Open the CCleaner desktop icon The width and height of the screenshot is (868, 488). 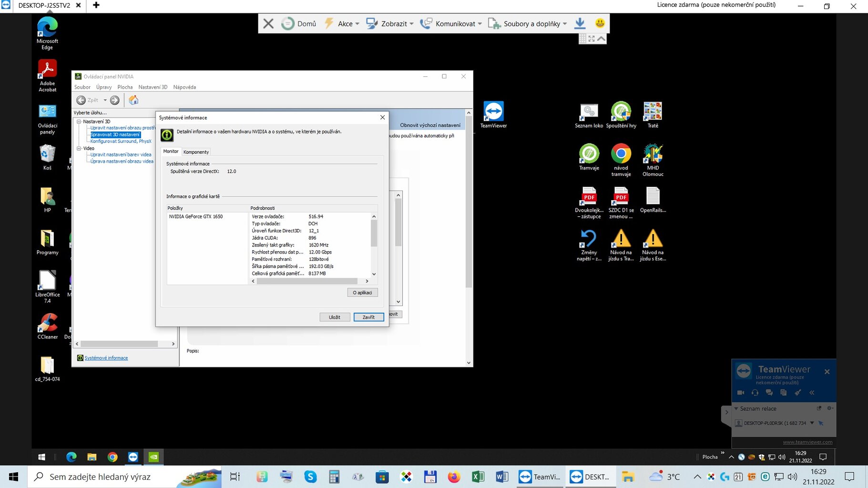point(47,326)
